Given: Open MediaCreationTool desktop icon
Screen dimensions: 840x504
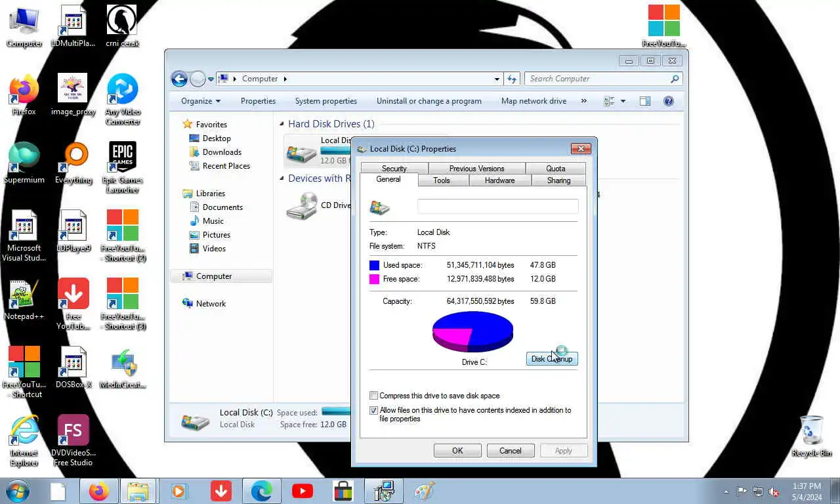Looking at the screenshot, I should coord(122,368).
